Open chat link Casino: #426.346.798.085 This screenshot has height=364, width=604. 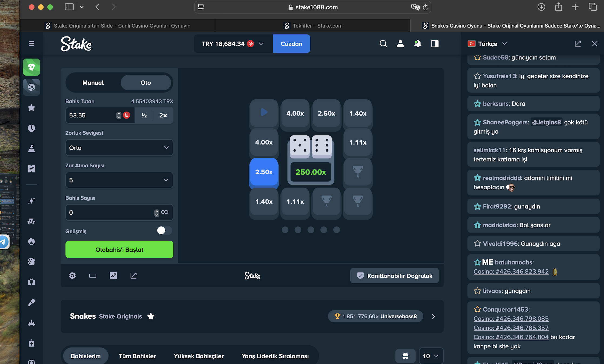pyautogui.click(x=511, y=319)
